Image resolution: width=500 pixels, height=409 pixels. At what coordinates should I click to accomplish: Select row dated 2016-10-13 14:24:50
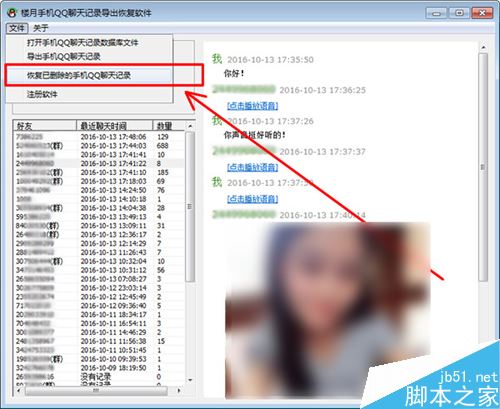coord(99,190)
